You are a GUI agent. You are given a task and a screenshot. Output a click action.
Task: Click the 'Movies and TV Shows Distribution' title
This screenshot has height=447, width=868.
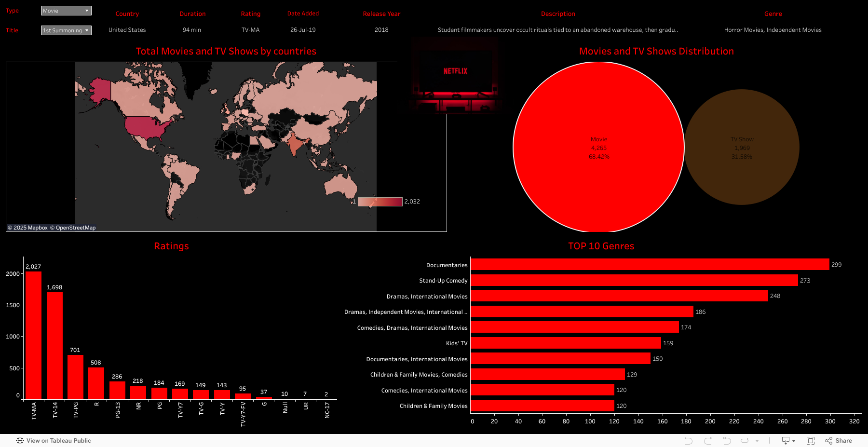(x=656, y=51)
